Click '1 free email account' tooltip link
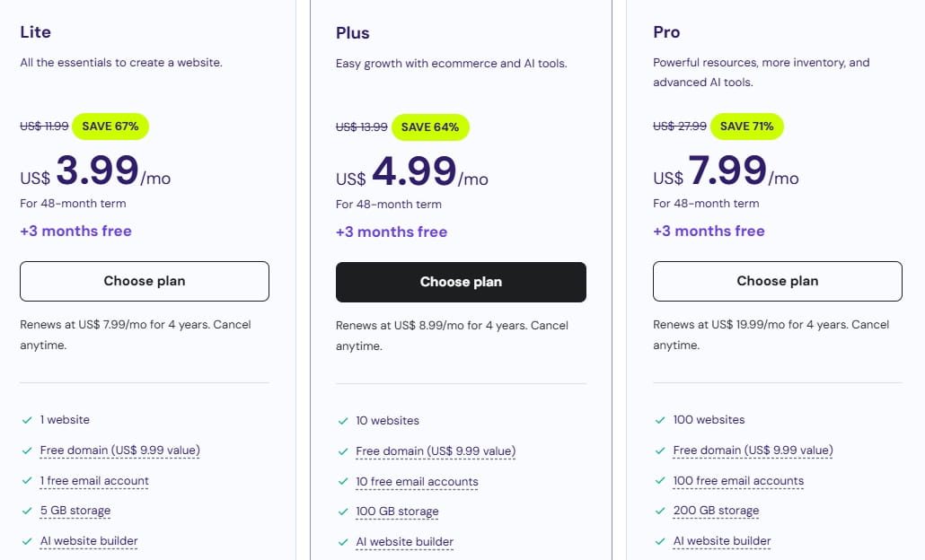This screenshot has height=560, width=925. click(94, 480)
